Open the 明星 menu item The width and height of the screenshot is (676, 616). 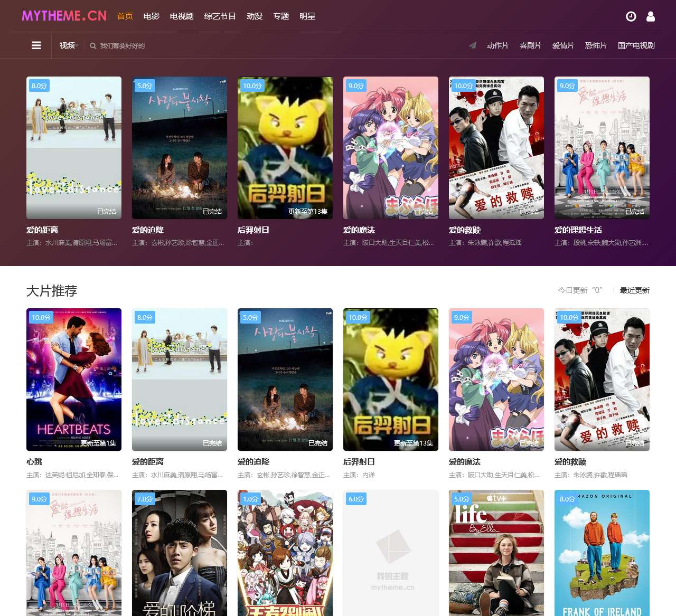coord(307,16)
